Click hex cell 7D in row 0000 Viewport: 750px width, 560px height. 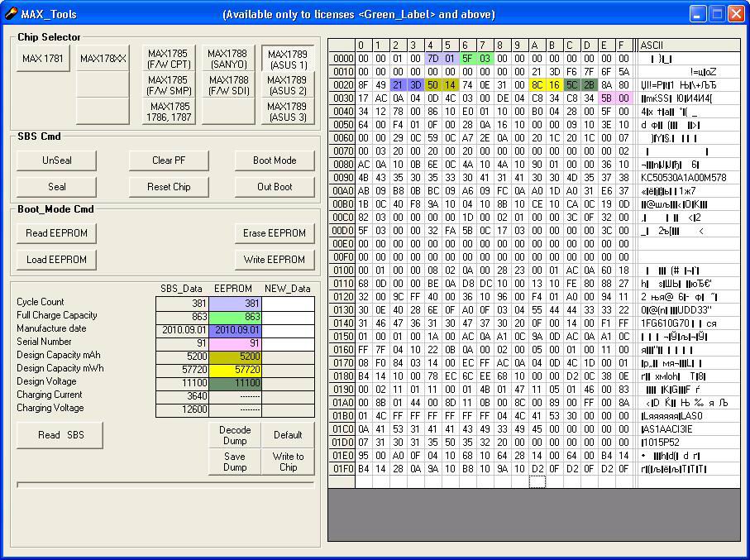[x=432, y=59]
